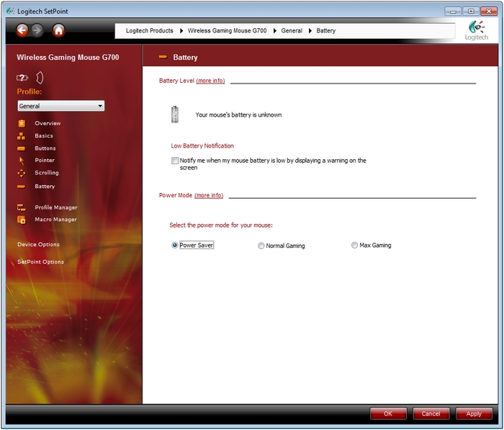Screen dimensions: 504x430
Task: Open the Overview menu item
Action: (x=48, y=123)
